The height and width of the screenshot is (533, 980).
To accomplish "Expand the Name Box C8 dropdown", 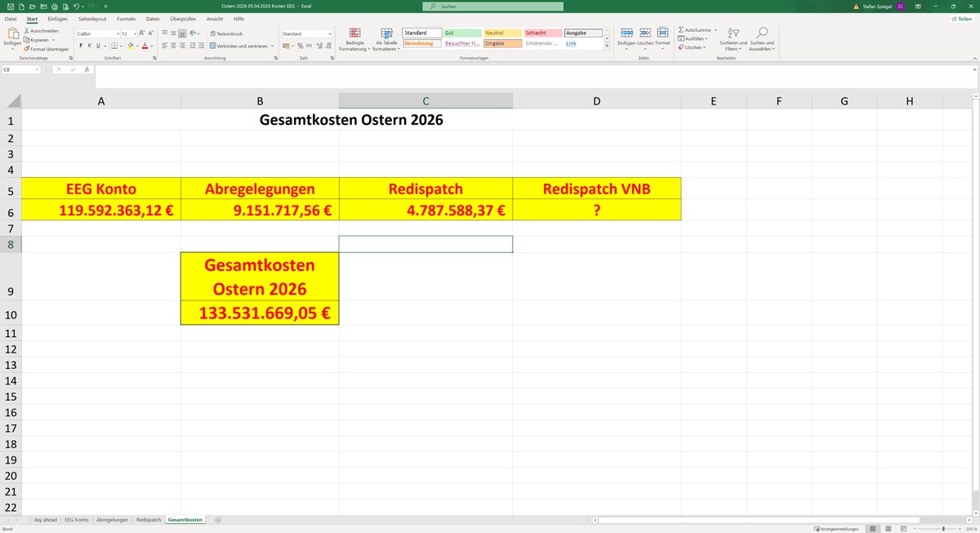I will 38,70.
